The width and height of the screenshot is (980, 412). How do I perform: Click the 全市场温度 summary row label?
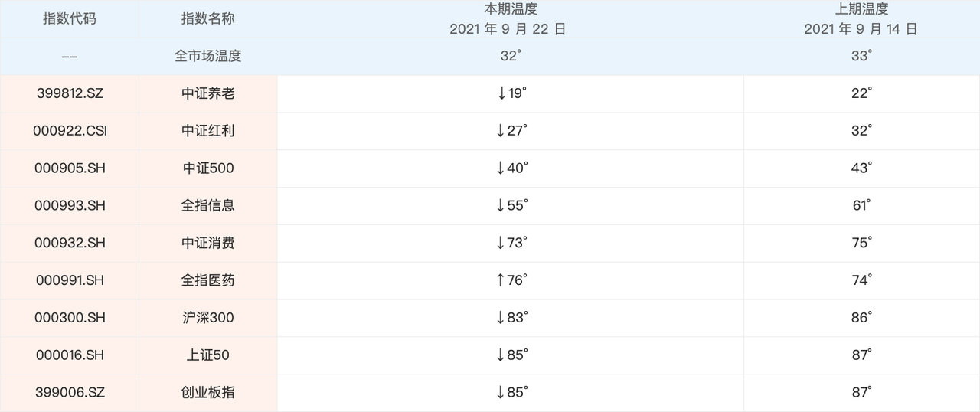208,56
